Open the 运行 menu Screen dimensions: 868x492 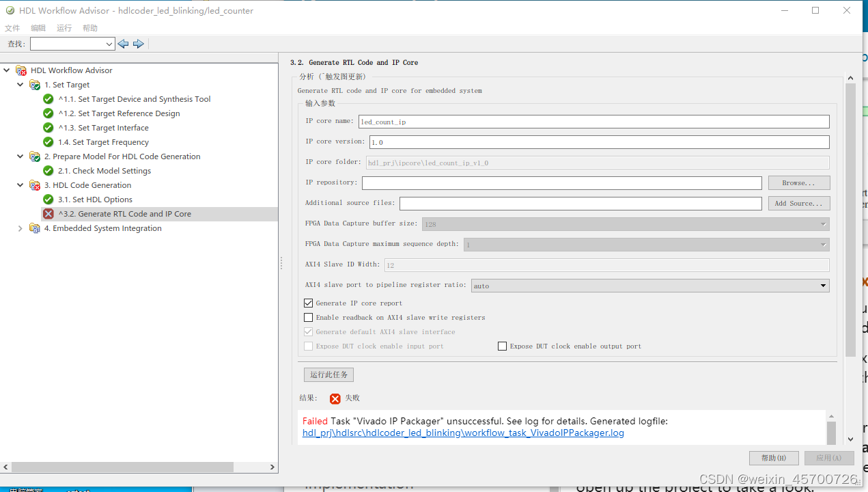click(64, 28)
